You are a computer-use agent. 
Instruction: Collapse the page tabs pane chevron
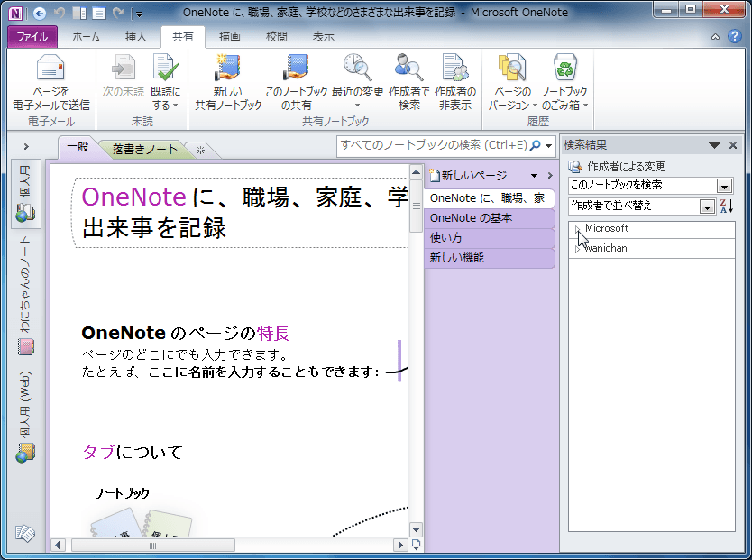550,176
